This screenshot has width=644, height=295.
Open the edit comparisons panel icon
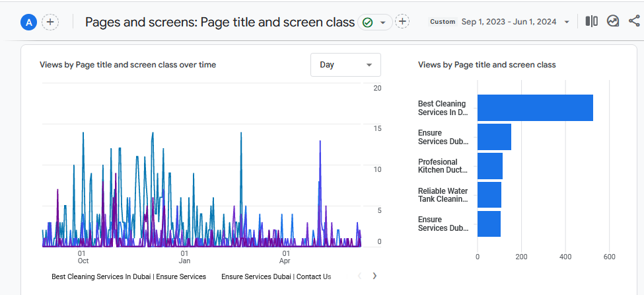click(x=591, y=22)
